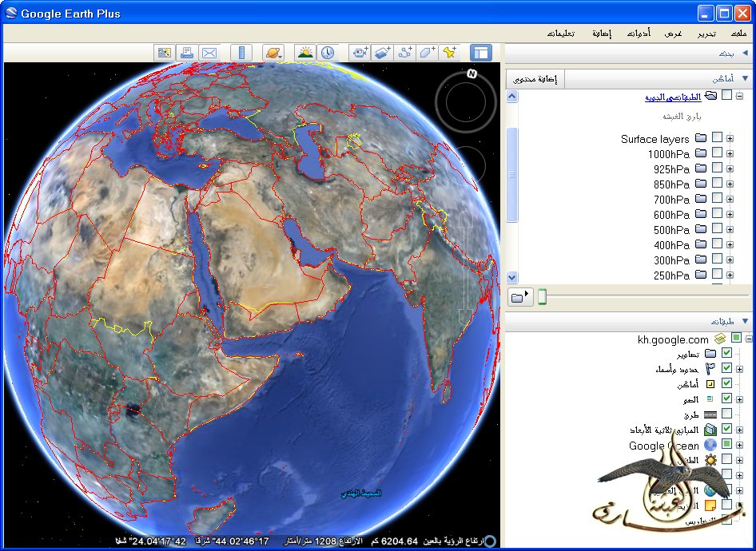Enable the 500hPa checkbox
756x551 pixels.
tap(717, 228)
